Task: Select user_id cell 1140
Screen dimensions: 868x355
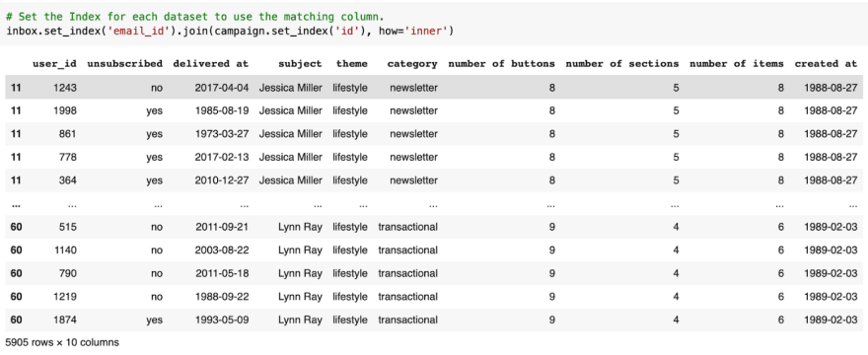Action: click(x=66, y=250)
